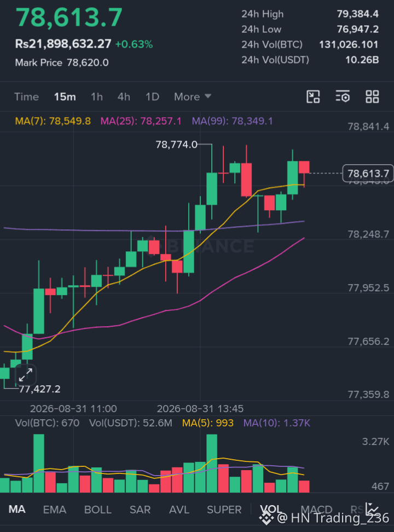Click the 77,952.5 price axis label
This screenshot has height=532, width=394.
pos(368,288)
